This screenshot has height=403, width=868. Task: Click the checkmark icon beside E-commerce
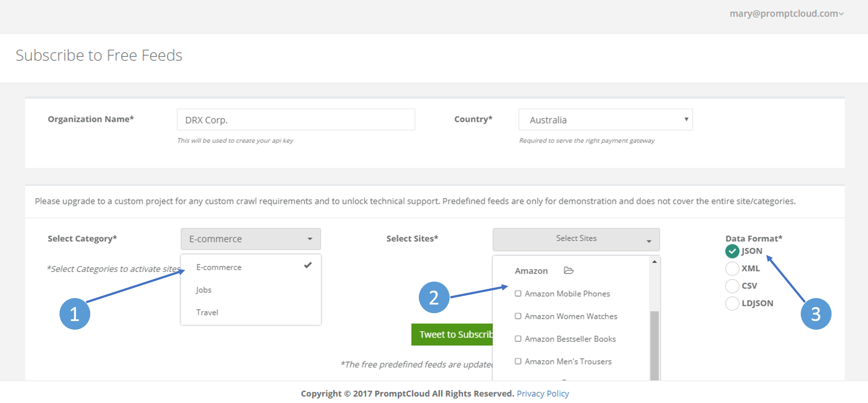pos(308,265)
